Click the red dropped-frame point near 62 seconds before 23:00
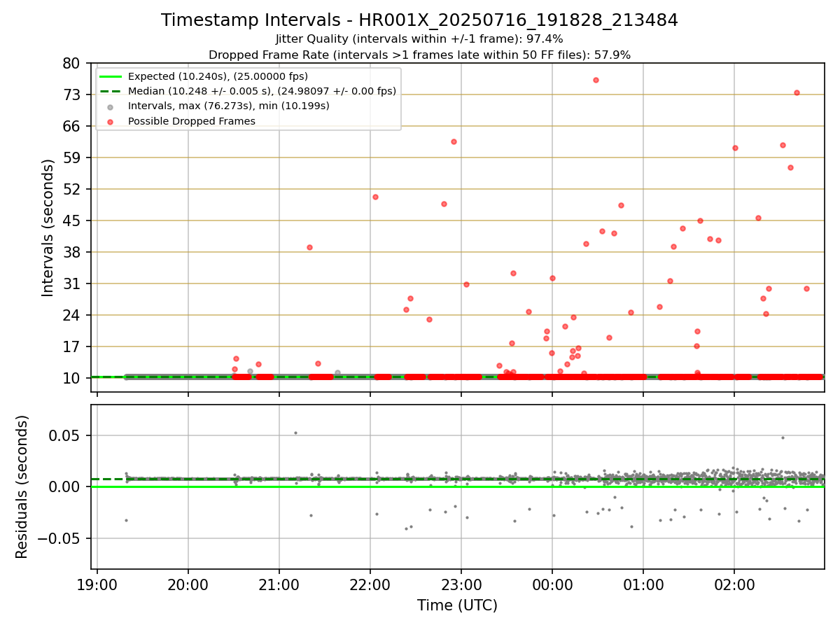Screen dimensions: 840x630 pyautogui.click(x=454, y=141)
